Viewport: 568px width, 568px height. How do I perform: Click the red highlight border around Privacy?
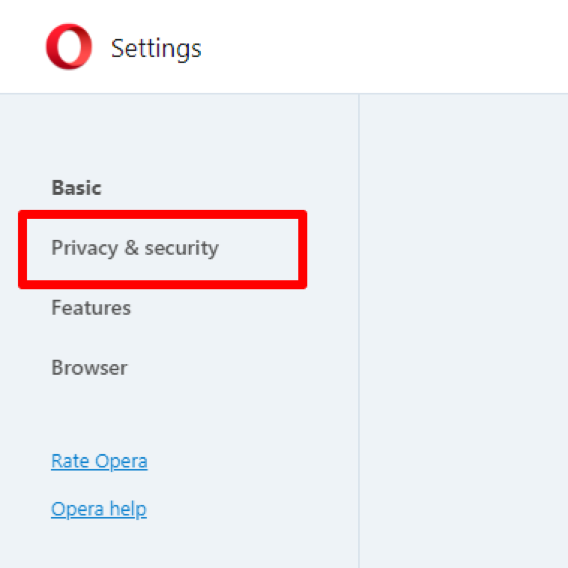click(163, 214)
